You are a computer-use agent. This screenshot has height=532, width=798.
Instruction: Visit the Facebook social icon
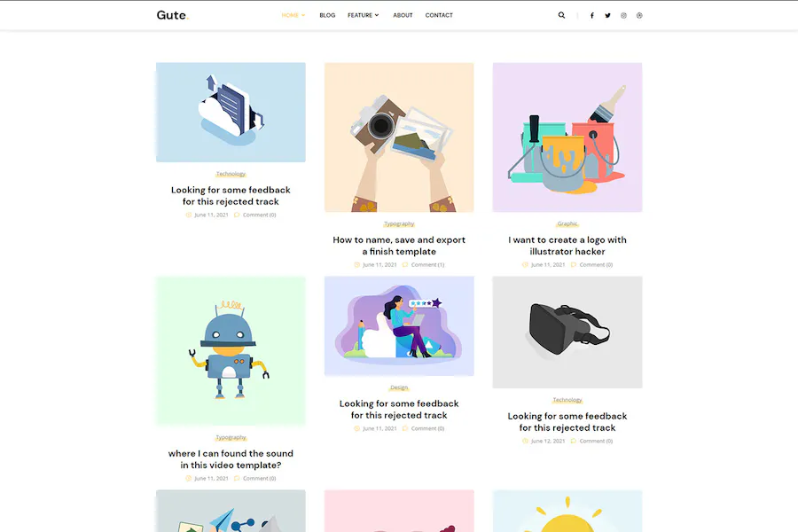[592, 15]
